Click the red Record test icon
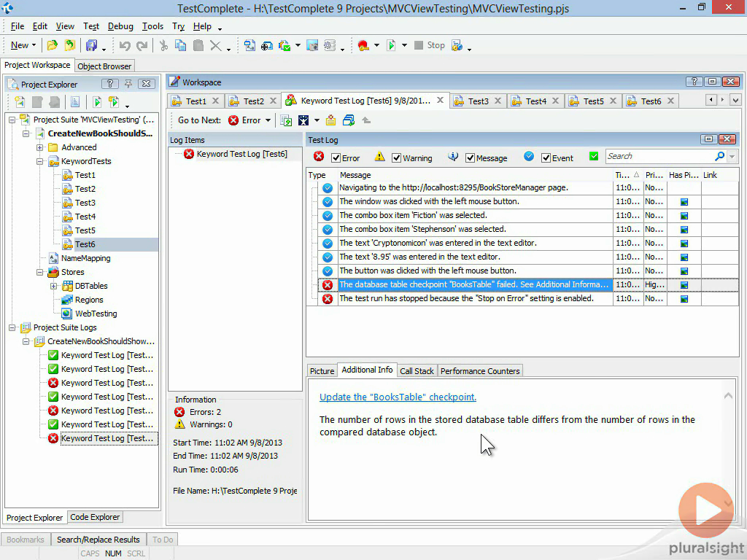This screenshot has width=747, height=560. pyautogui.click(x=363, y=46)
